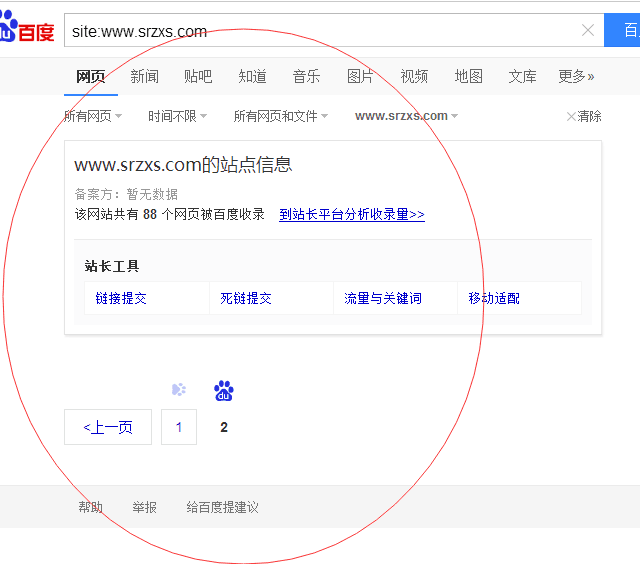Screen dimensions: 640x564
Task: Expand the 所有网页 dropdown
Action: (93, 116)
